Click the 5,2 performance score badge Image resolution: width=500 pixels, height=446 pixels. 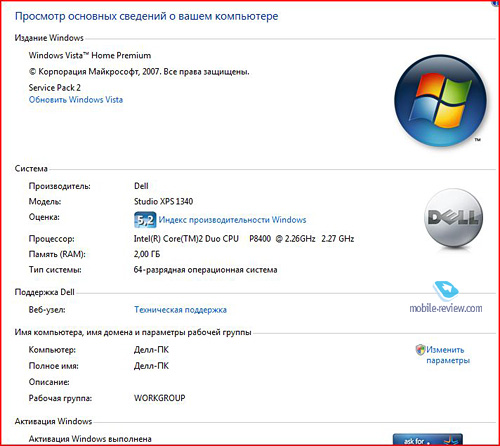[145, 220]
